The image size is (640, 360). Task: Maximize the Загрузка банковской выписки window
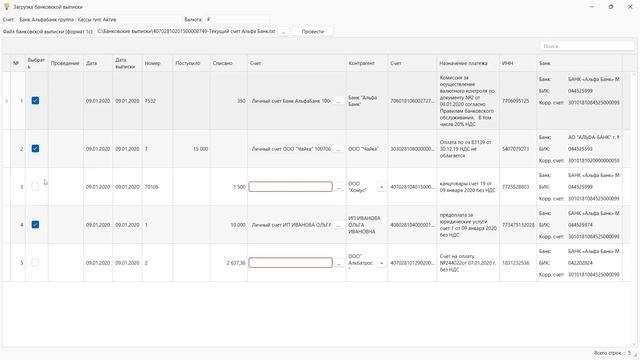[611, 7]
